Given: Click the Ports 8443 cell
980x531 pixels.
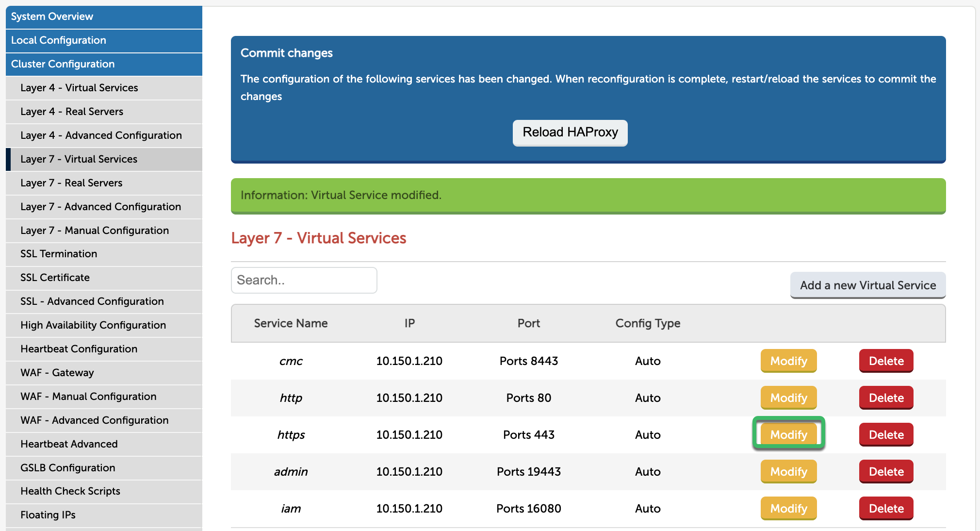Looking at the screenshot, I should coord(528,361).
